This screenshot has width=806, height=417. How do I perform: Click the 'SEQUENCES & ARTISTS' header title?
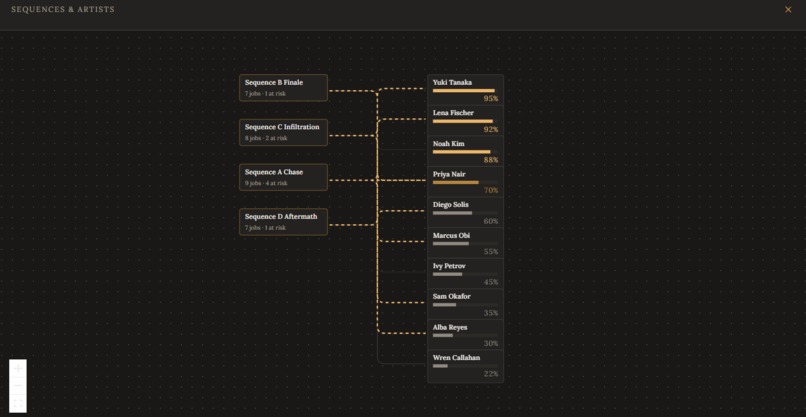(63, 9)
